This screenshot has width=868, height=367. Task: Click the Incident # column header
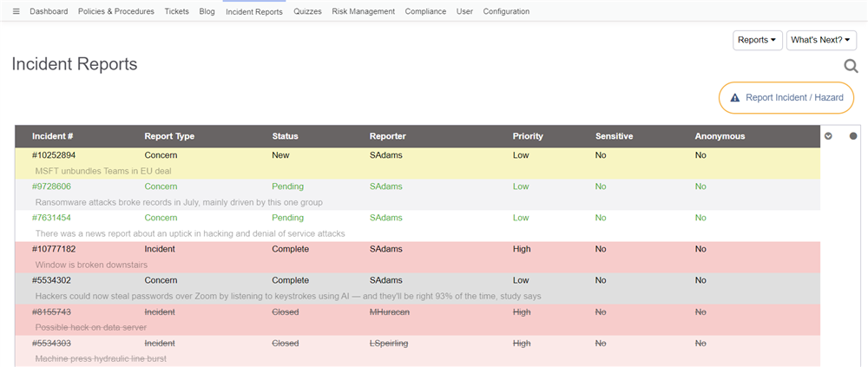[53, 136]
